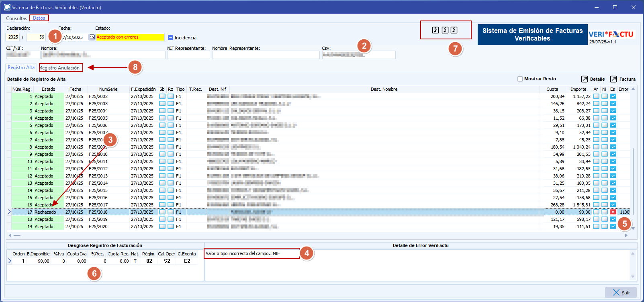Sort by the F.Expedición column header
644x302 pixels.
(x=143, y=89)
